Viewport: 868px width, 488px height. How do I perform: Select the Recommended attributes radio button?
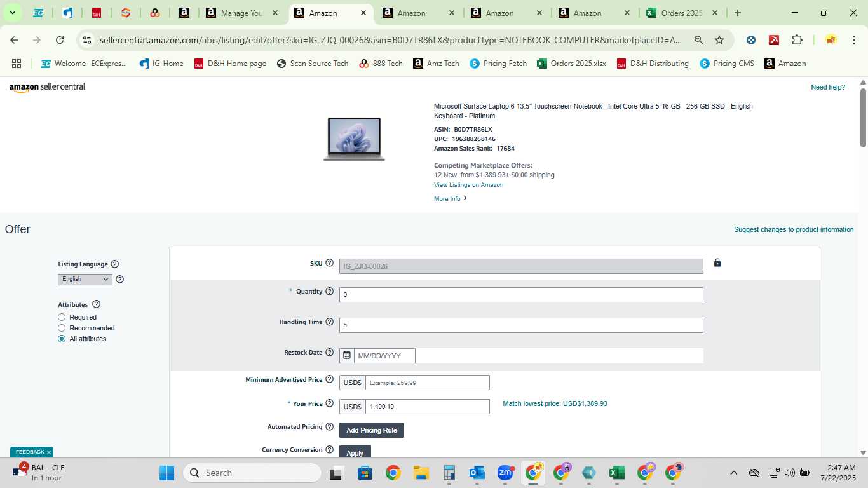(x=62, y=328)
